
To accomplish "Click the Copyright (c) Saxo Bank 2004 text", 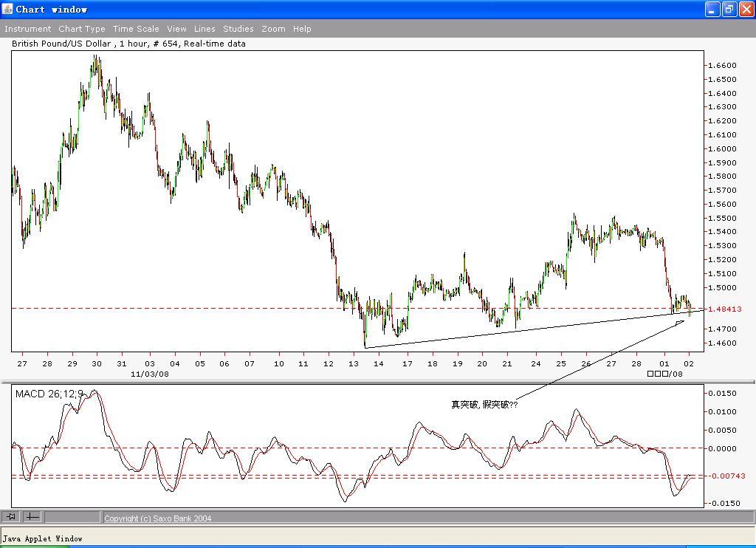I will [158, 518].
